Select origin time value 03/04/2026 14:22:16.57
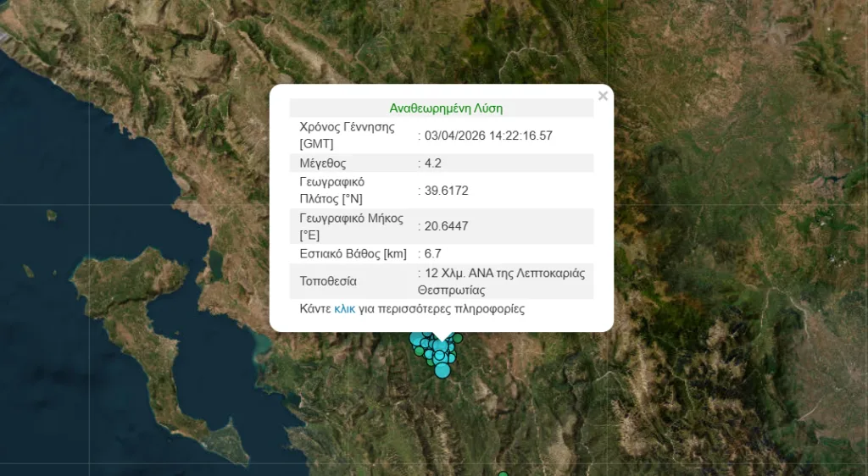 pyautogui.click(x=488, y=136)
